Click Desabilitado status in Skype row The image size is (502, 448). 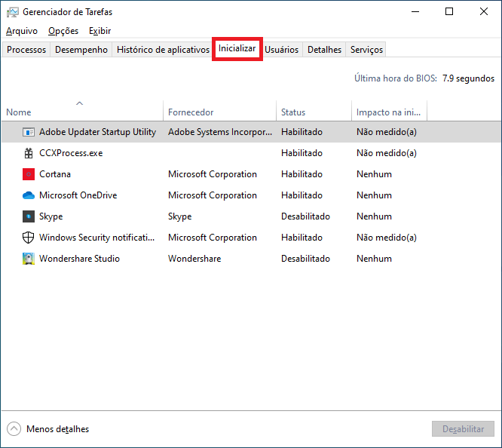(x=305, y=216)
